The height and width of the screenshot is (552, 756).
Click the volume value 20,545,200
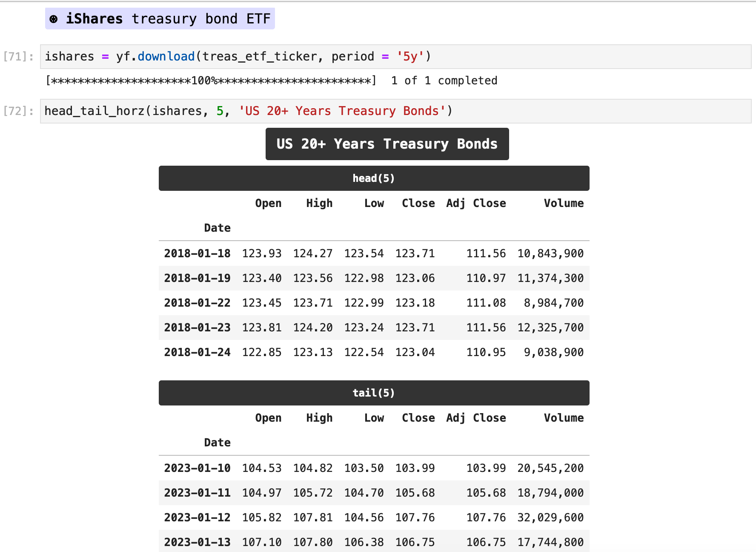click(550, 469)
